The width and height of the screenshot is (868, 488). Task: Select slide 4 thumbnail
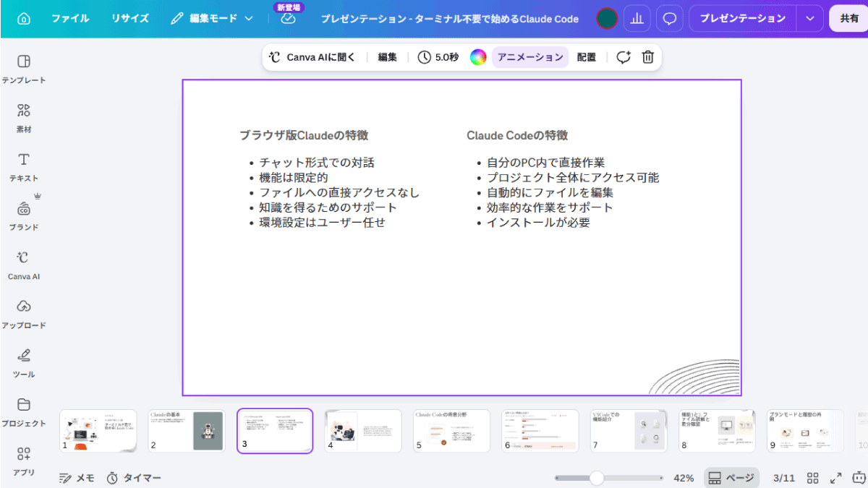(363, 431)
